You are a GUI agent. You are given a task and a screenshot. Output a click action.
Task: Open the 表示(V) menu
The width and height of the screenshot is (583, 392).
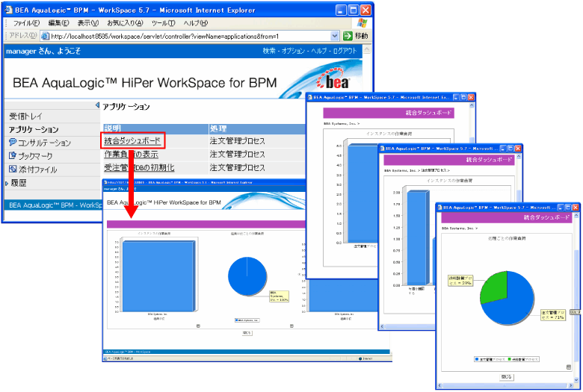(88, 23)
